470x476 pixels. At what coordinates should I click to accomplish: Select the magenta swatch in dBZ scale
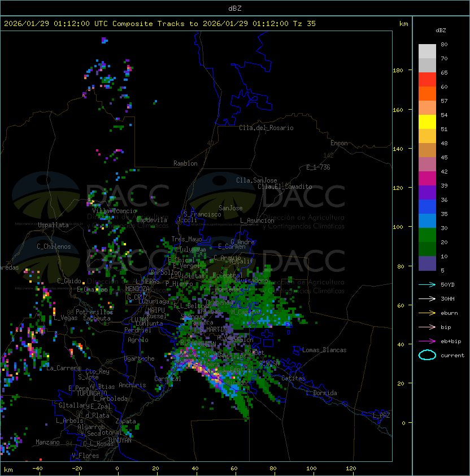click(427, 179)
